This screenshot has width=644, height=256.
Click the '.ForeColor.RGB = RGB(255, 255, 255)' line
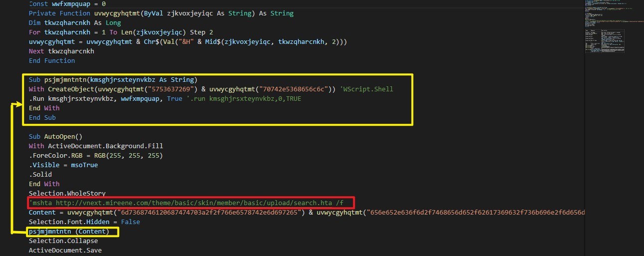coord(96,155)
